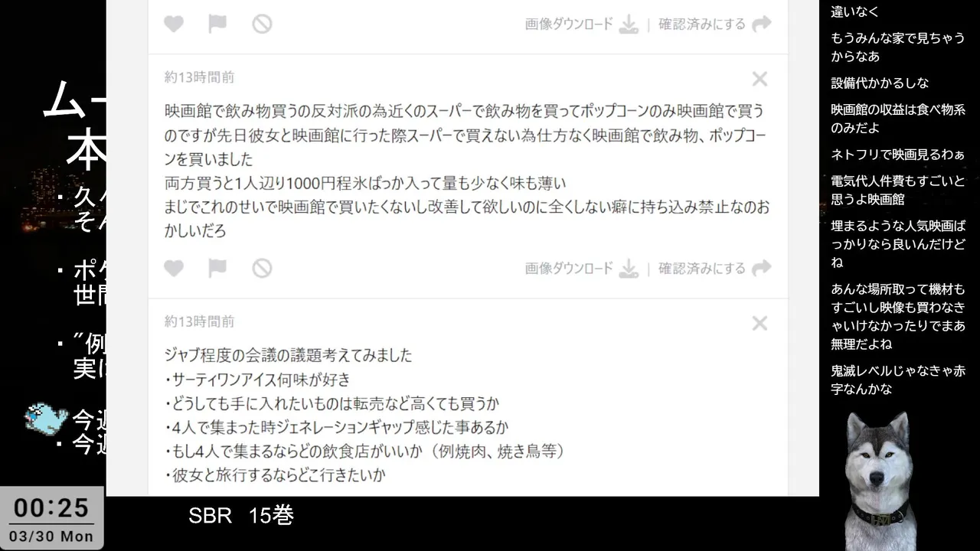
Task: Click the download arrow icon on the movie theater message
Action: (629, 269)
